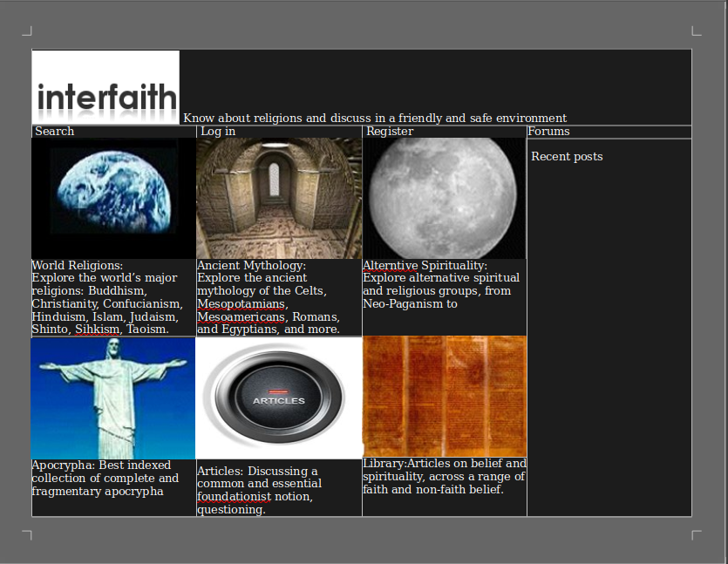Click the World Religions heading text
Screen dimensions: 728x564
point(78,265)
